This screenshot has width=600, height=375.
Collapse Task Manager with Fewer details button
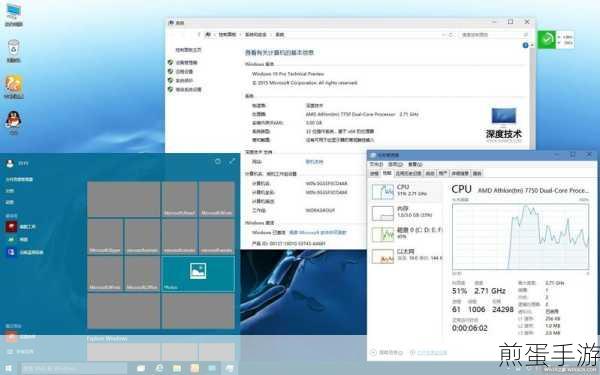click(387, 352)
